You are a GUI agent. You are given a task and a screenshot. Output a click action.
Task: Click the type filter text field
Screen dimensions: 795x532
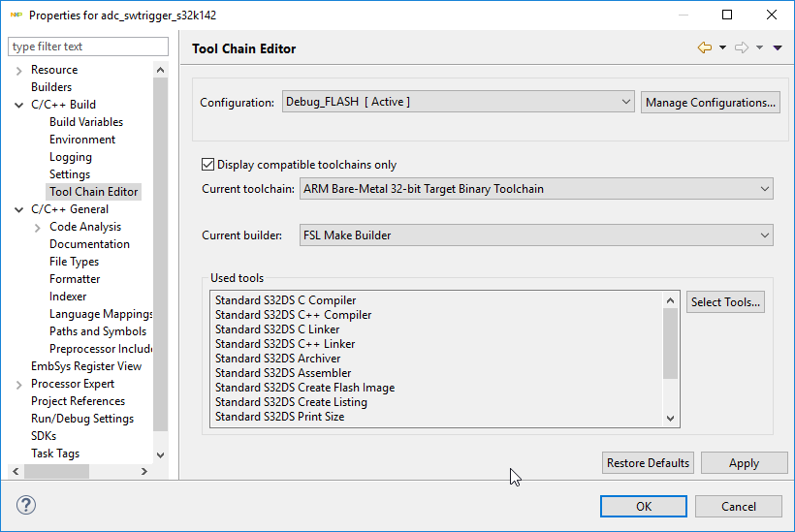[x=75, y=47]
